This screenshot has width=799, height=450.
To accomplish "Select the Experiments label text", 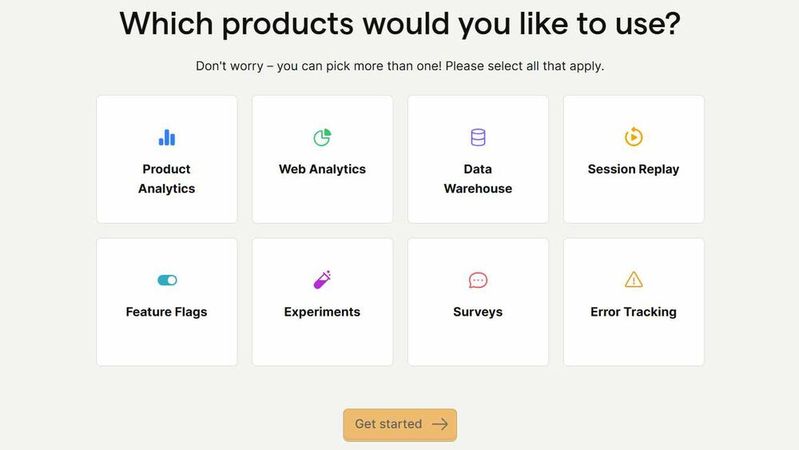I will click(x=322, y=312).
